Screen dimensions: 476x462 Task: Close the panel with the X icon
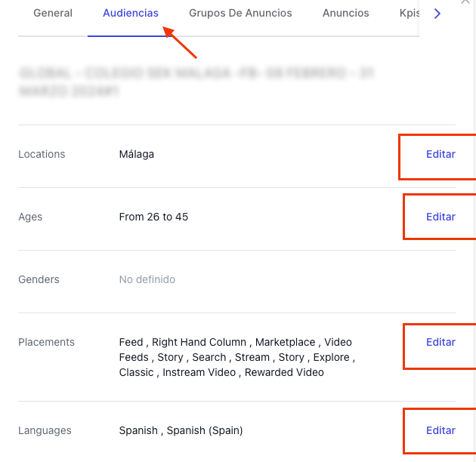tap(465, 2)
